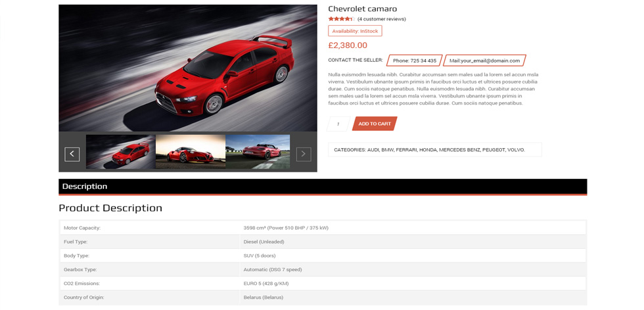Open the Audi category link
Screen dimensions: 644x310
(373, 150)
